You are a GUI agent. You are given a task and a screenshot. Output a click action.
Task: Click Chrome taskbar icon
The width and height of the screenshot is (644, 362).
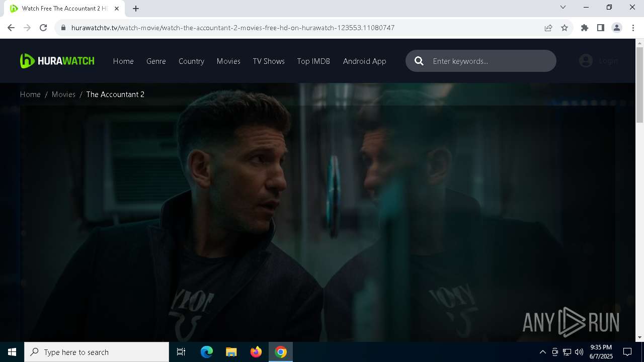(281, 352)
